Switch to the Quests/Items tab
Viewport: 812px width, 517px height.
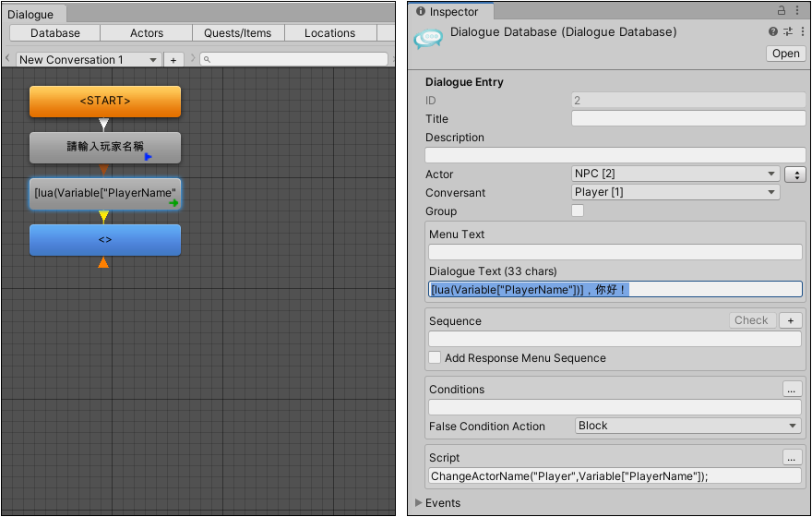[x=238, y=33]
